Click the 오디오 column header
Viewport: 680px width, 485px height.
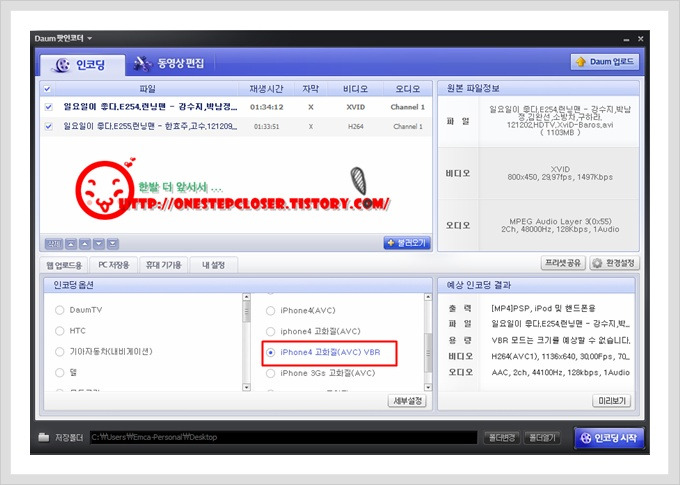408,89
